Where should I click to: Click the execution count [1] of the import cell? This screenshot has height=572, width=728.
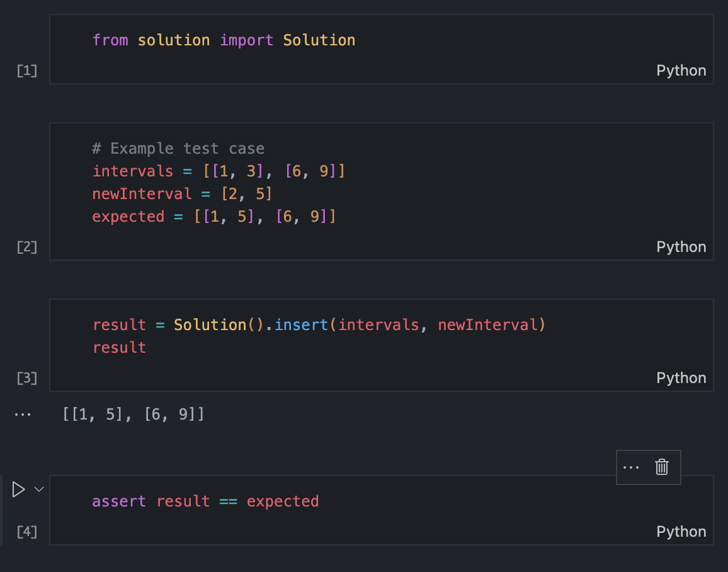pyautogui.click(x=26, y=71)
